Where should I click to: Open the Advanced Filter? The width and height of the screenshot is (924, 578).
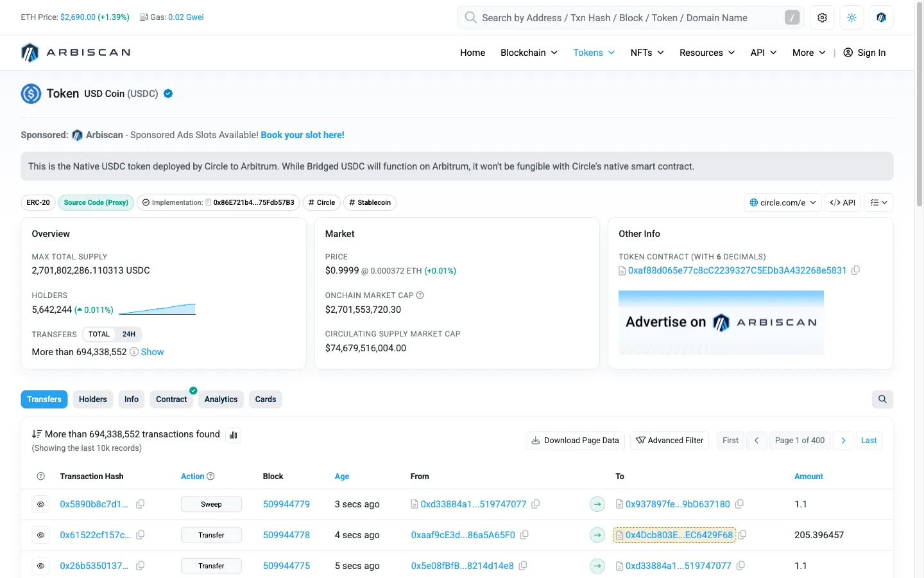pos(669,441)
